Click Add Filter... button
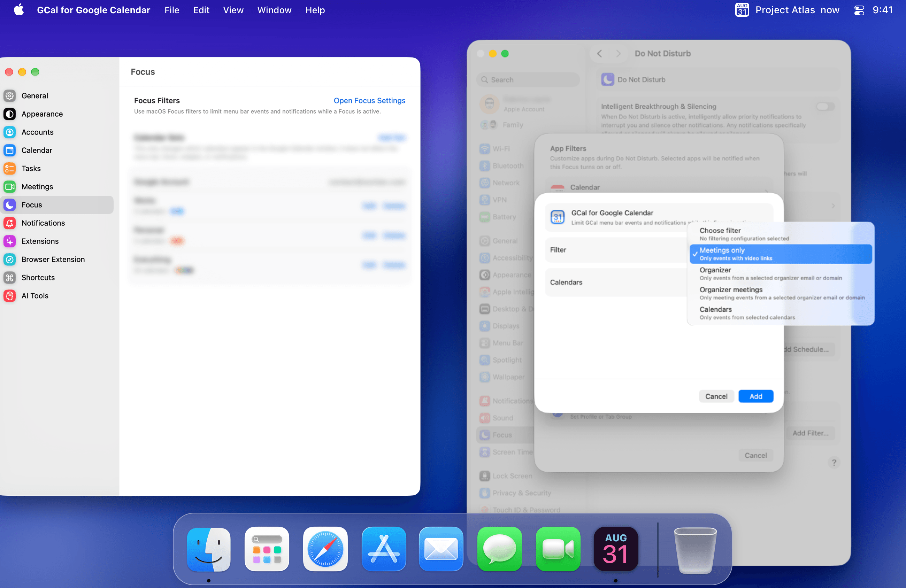 point(811,433)
